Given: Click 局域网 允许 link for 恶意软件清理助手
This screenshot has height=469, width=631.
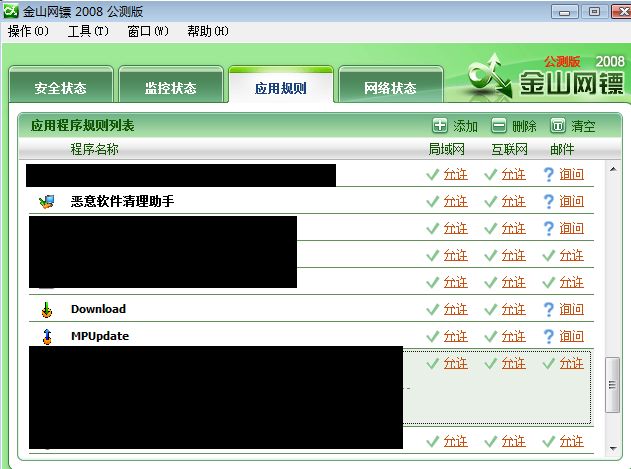Looking at the screenshot, I should point(456,201).
